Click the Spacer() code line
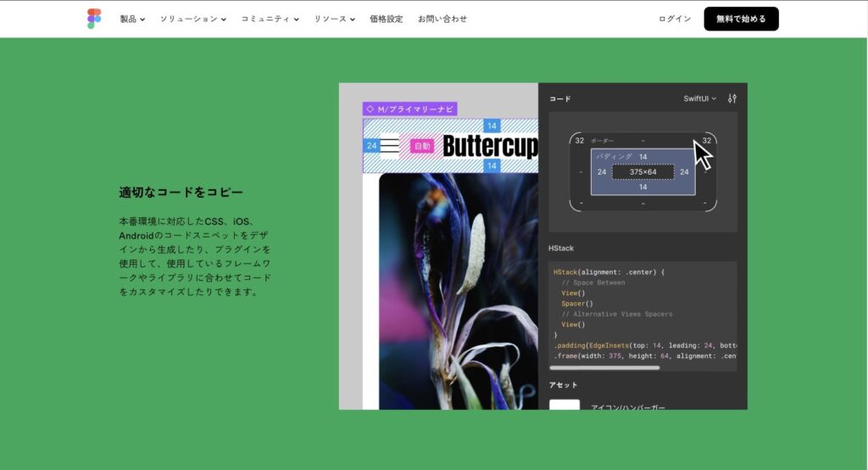Screen dimensions: 868x470 pos(576,304)
